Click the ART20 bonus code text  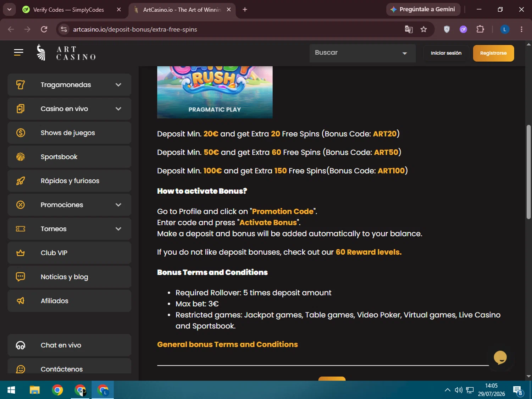[384, 134]
